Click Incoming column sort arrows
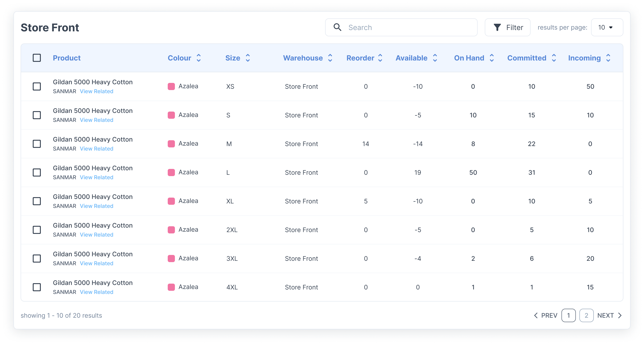The width and height of the screenshot is (644, 345). (608, 58)
